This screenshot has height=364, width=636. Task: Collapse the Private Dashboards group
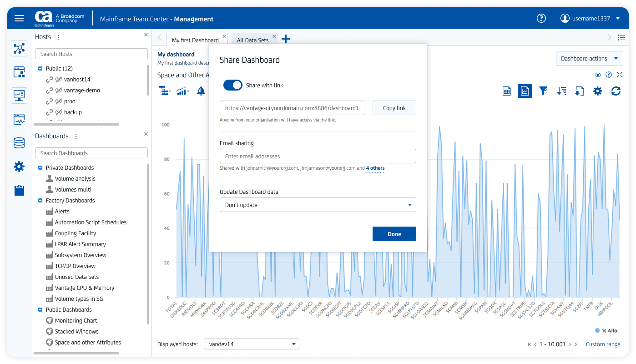(x=40, y=167)
